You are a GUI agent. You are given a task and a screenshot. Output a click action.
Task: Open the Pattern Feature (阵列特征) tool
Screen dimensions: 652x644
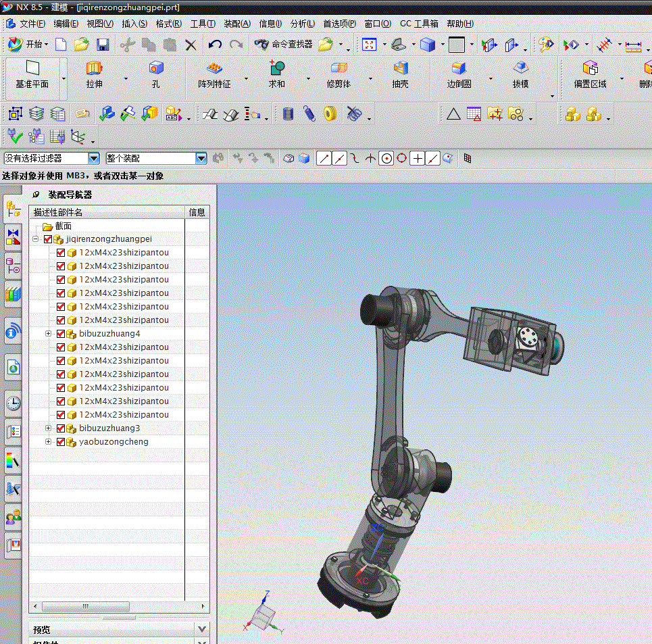pos(214,68)
